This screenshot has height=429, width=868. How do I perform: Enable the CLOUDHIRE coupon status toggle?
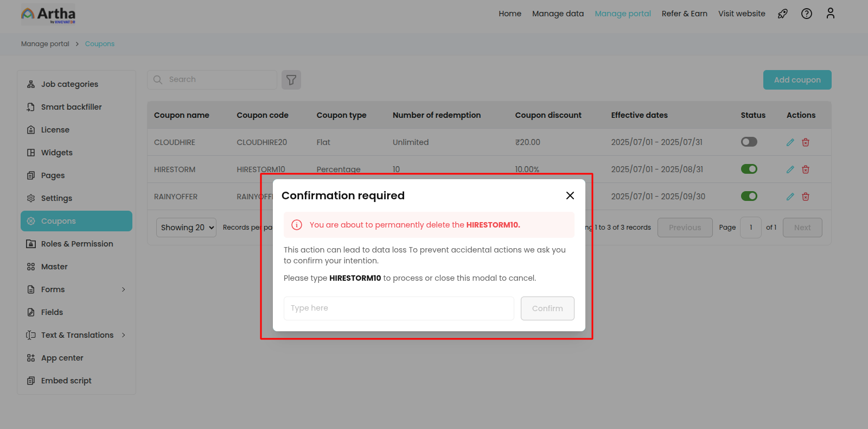[x=749, y=142]
